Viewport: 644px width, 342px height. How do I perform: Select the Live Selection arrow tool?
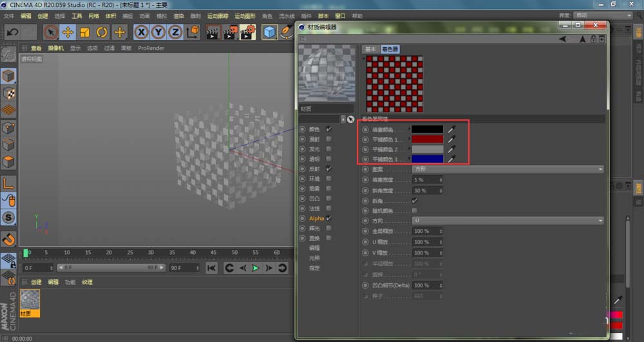[51, 32]
